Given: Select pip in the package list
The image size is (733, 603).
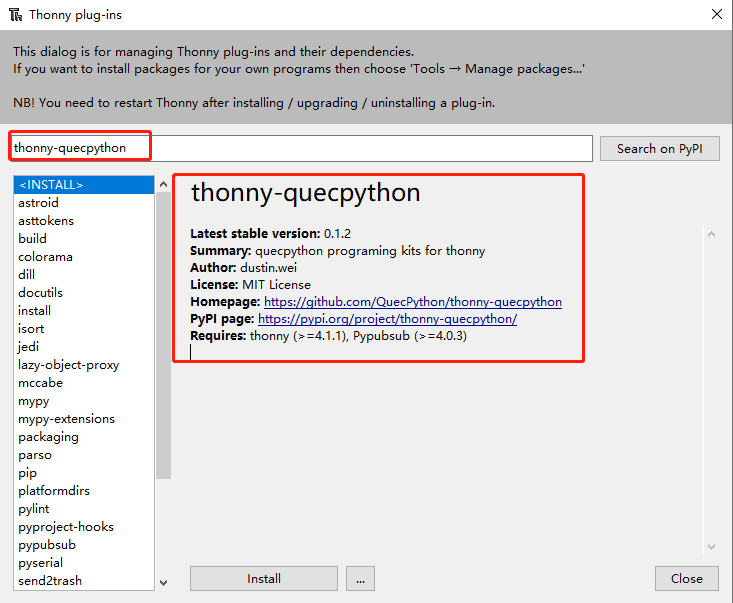Looking at the screenshot, I should point(84,473).
